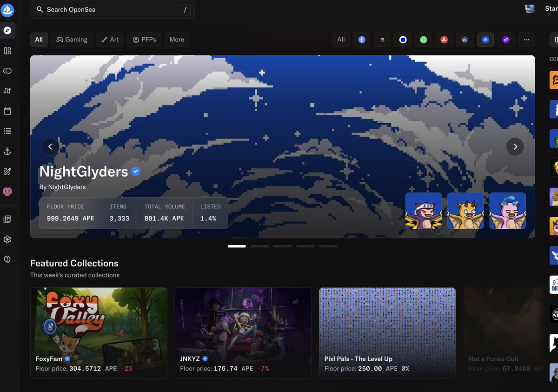Open the Drops calendar icon in sidebar

[x=7, y=111]
